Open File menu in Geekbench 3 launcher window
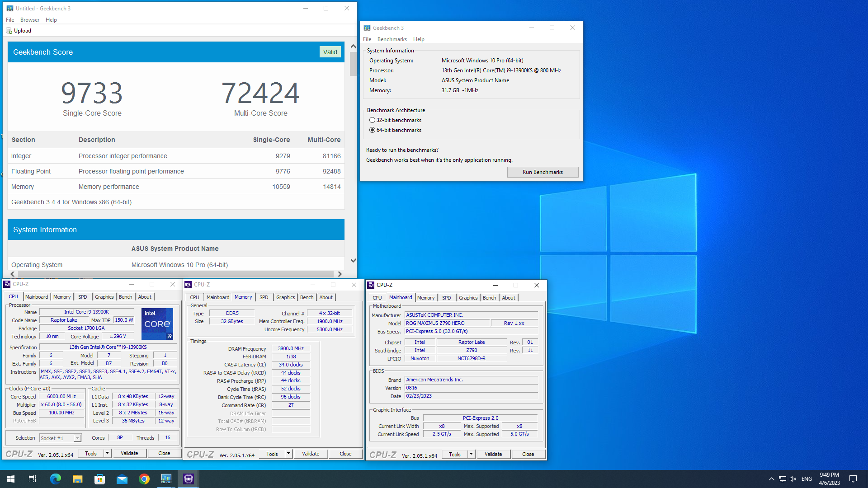 [367, 39]
